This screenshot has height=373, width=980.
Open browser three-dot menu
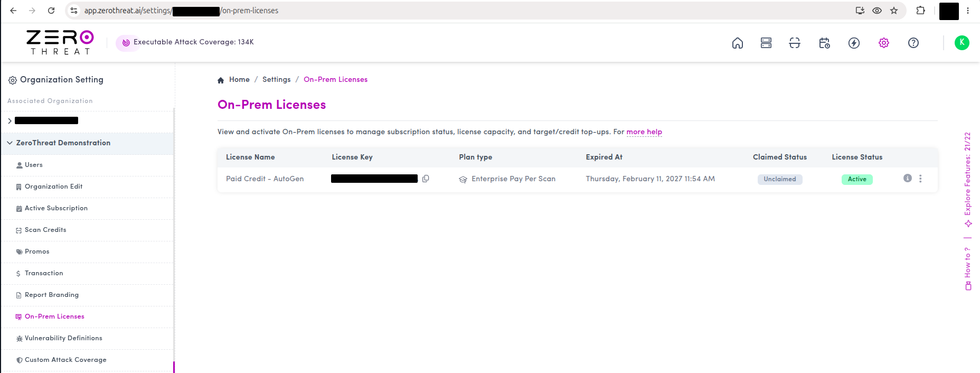coord(968,11)
